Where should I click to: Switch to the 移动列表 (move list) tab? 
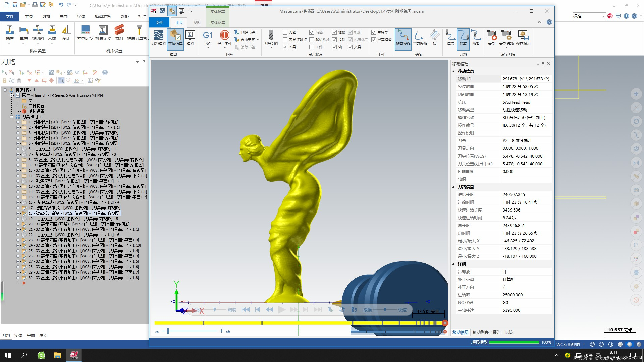480,332
